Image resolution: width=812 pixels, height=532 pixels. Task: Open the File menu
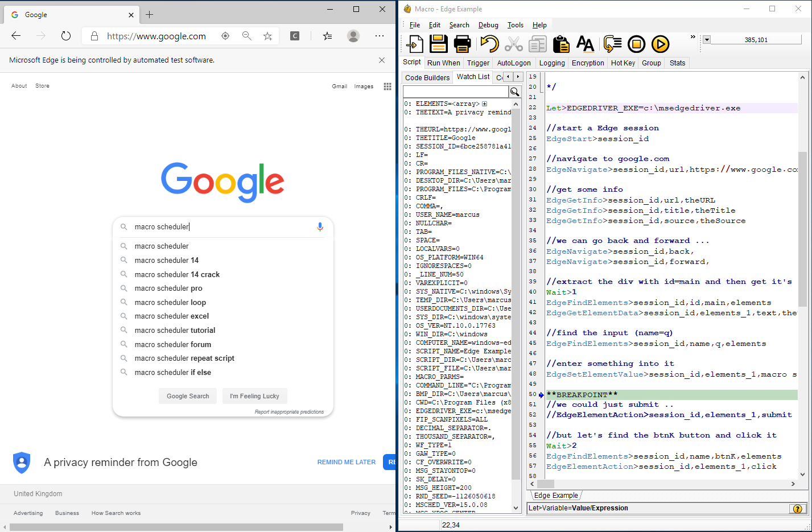(x=415, y=25)
